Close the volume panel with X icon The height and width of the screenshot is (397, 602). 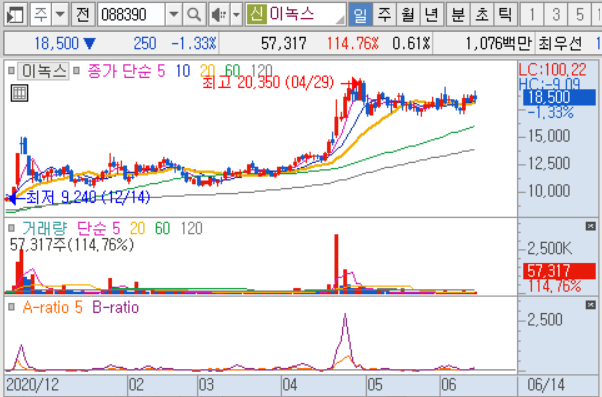[x=591, y=226]
